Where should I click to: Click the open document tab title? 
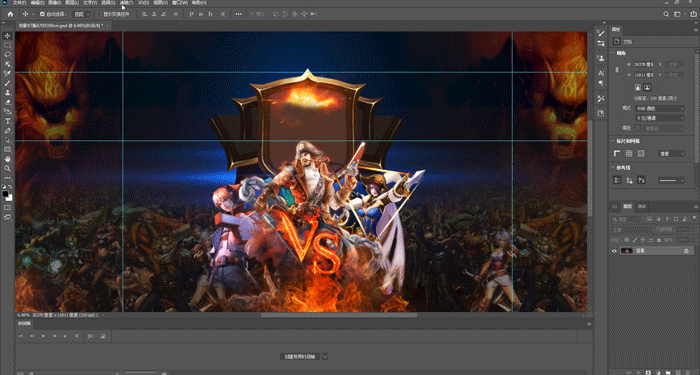(61, 25)
